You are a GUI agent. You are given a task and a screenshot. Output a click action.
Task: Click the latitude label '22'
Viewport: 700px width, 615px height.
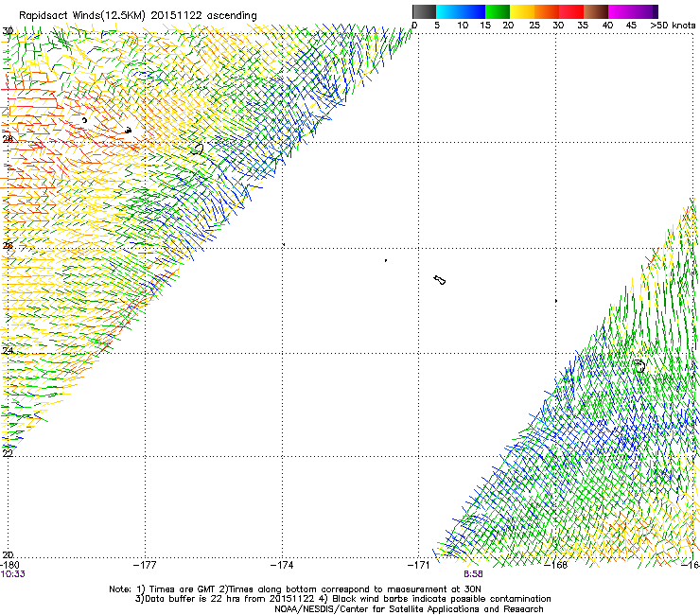[x=8, y=453]
